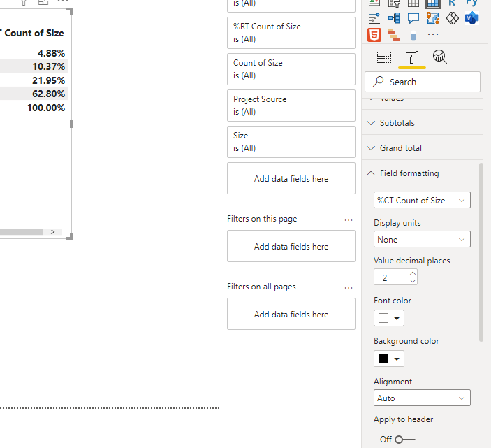491x448 pixels.
Task: Click the format pane vertical scrollbar
Action: pos(481,252)
